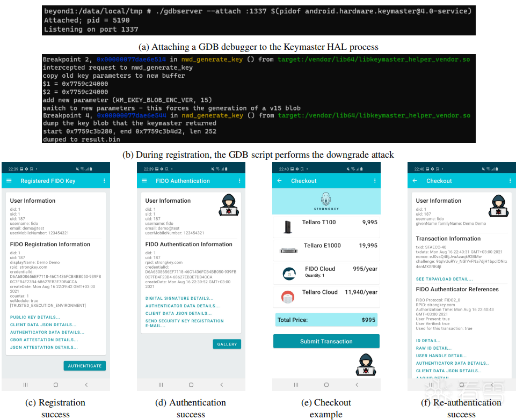
Task: Tap back arrow on Checkout Transaction Information screen
Action: (415, 181)
